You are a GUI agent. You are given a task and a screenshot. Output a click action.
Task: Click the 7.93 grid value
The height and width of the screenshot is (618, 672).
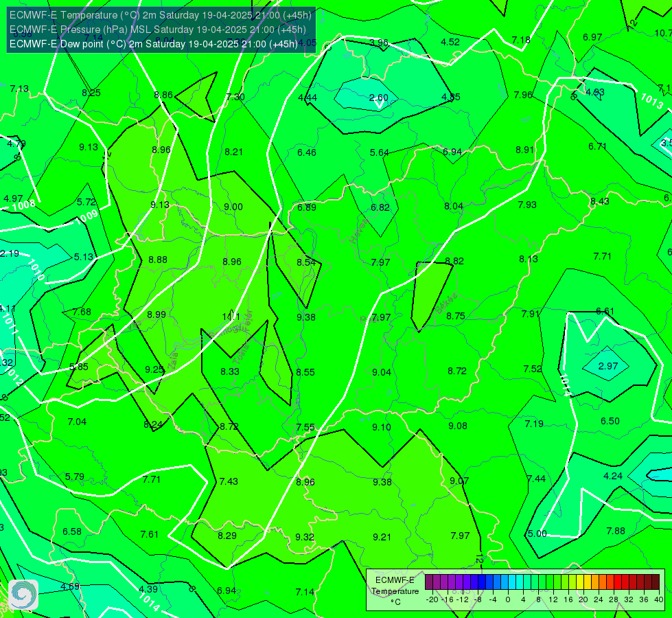pos(527,205)
